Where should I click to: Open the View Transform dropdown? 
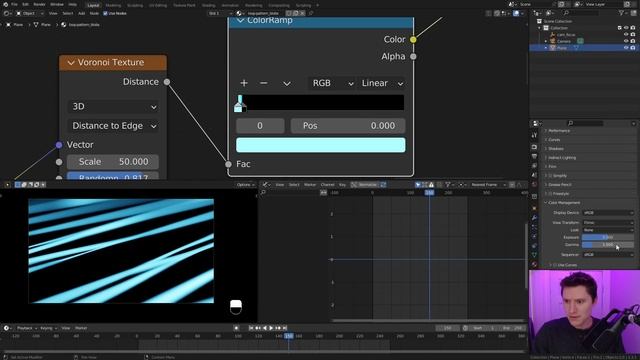click(608, 222)
